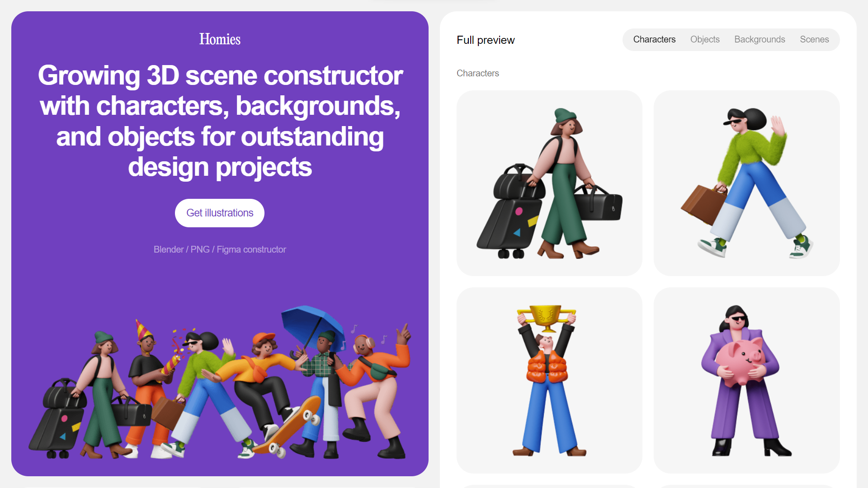
Task: Click the blue umbrella in hero illustration
Action: coord(313,325)
